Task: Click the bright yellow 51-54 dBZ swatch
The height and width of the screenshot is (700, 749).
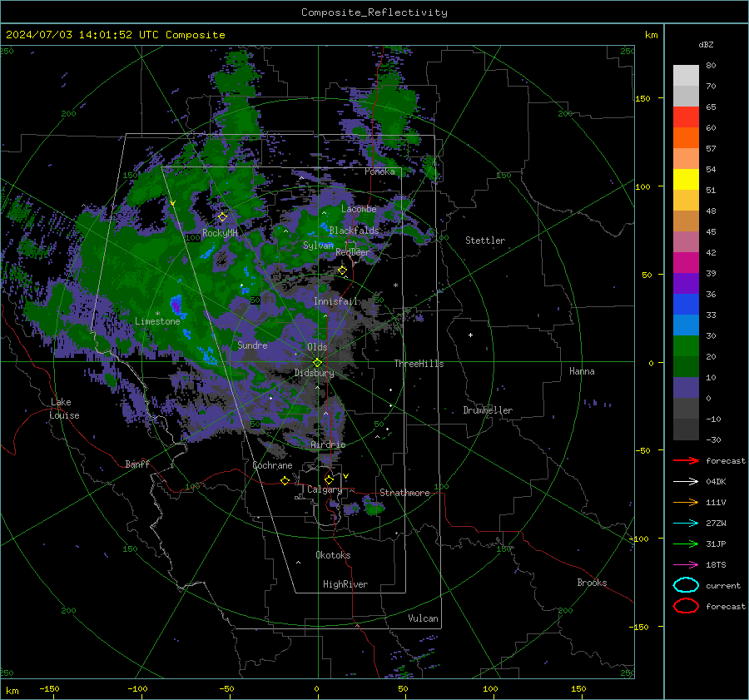Action: pyautogui.click(x=686, y=179)
